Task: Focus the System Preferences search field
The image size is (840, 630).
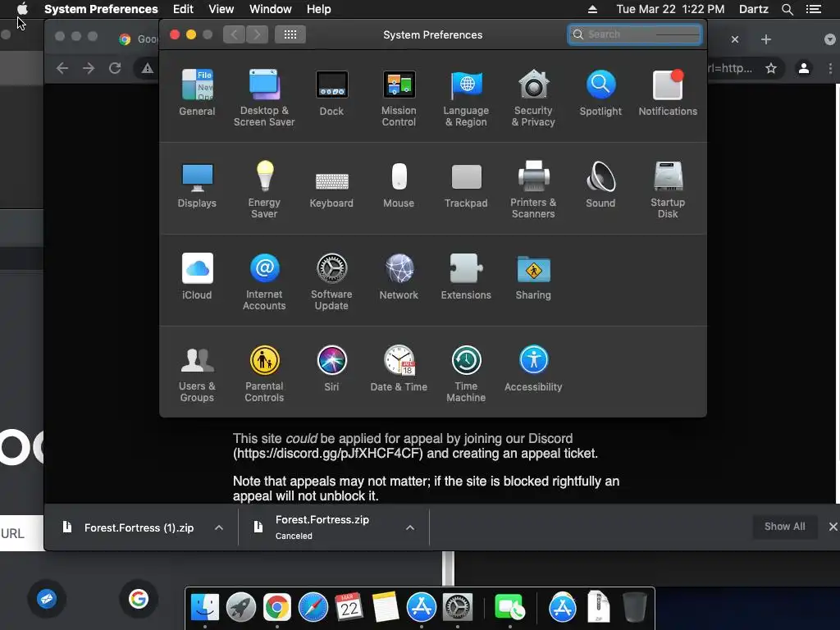Action: pos(635,34)
